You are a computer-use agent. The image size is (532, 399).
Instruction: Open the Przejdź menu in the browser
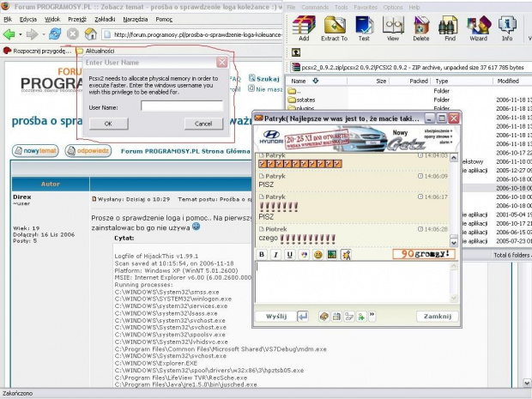point(77,20)
